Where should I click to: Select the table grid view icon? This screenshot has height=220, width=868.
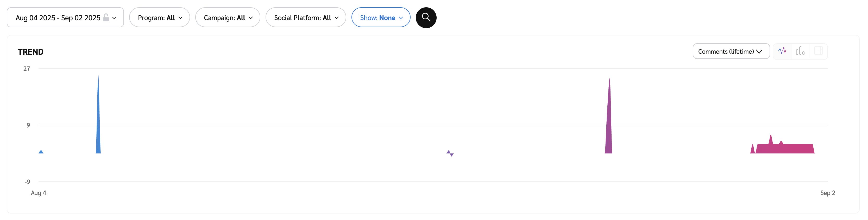pos(818,51)
